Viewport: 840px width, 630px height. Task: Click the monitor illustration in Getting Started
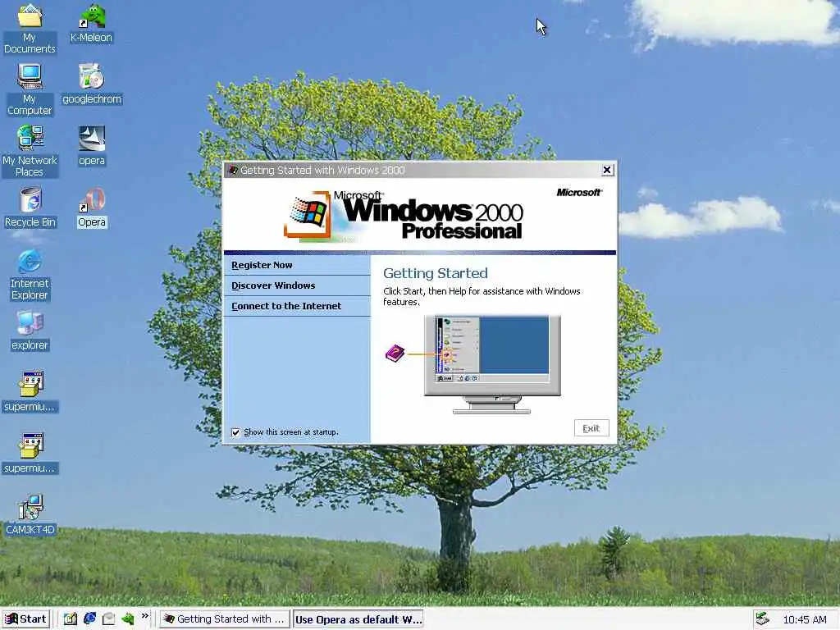[x=492, y=364]
